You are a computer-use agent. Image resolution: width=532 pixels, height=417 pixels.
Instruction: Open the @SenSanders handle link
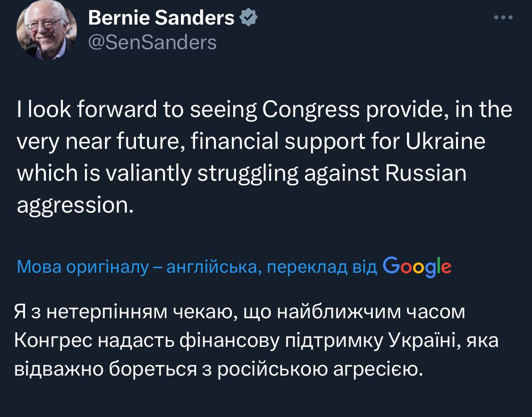[x=152, y=43]
